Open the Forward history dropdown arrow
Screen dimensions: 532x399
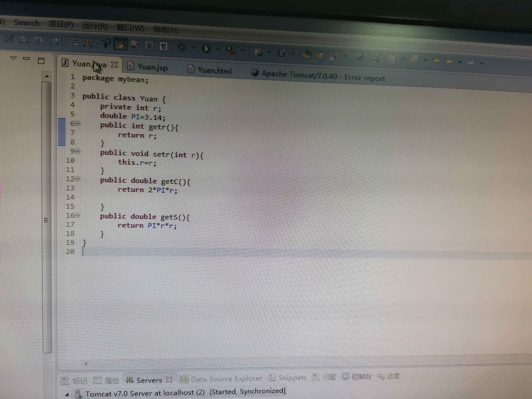481,63
